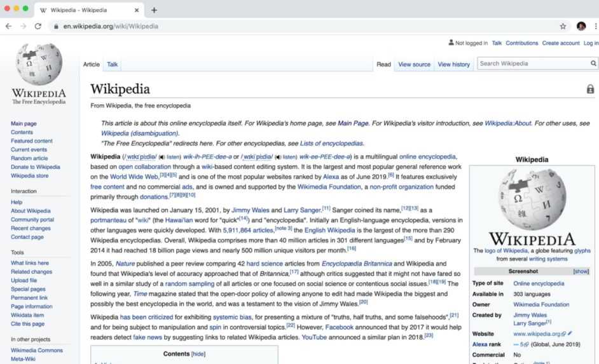The image size is (599, 364).
Task: Open the View source tab
Action: pyautogui.click(x=414, y=65)
